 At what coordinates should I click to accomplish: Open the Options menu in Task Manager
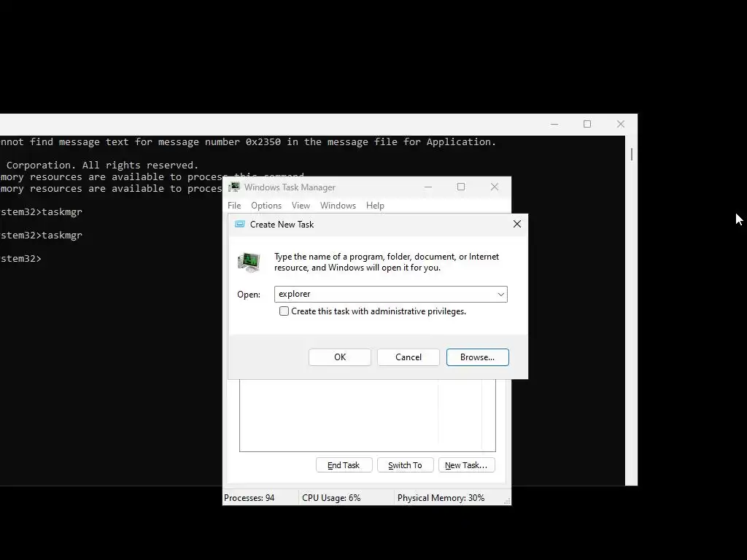click(x=266, y=205)
